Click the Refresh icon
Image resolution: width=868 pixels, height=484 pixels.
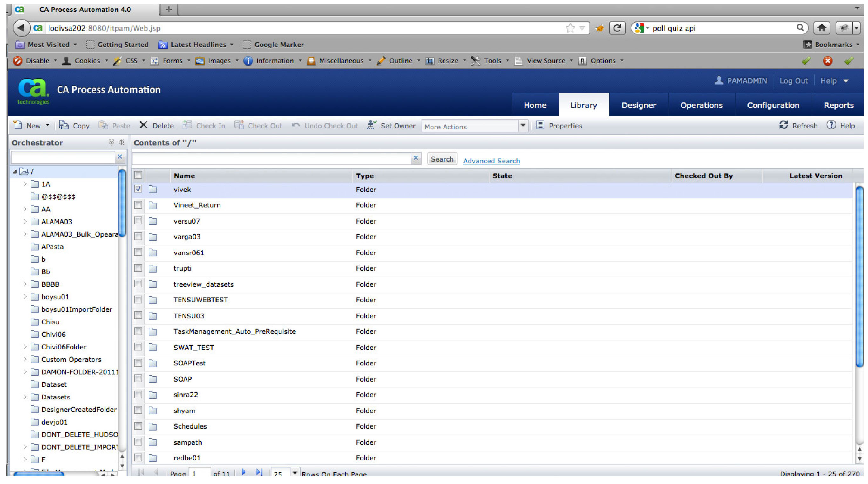tap(784, 125)
